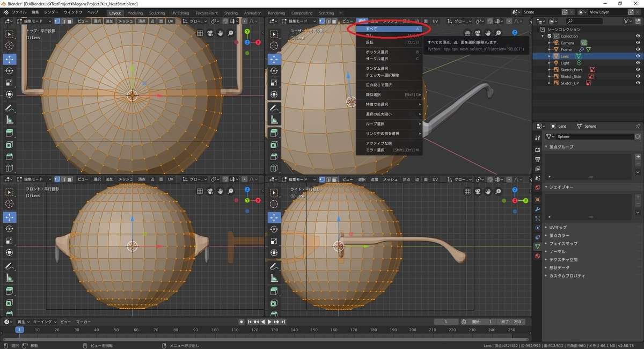Select the Rotate tool in Top viewport

[10, 71]
